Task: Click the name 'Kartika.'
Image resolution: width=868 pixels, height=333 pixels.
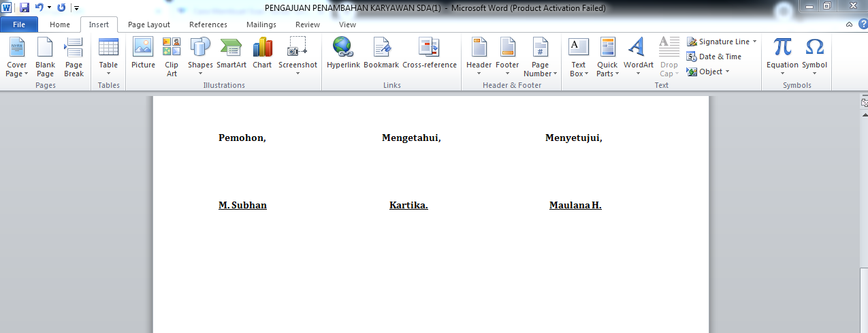Action: [408, 205]
